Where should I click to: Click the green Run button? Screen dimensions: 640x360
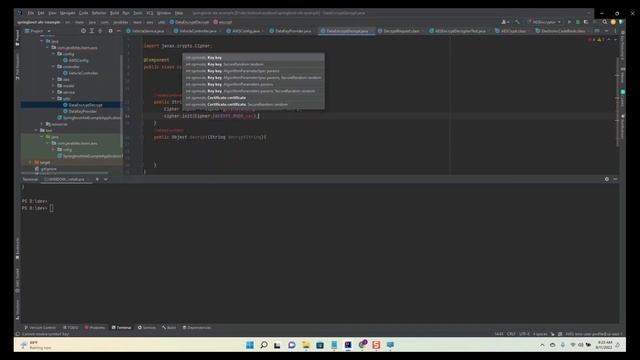coord(569,22)
